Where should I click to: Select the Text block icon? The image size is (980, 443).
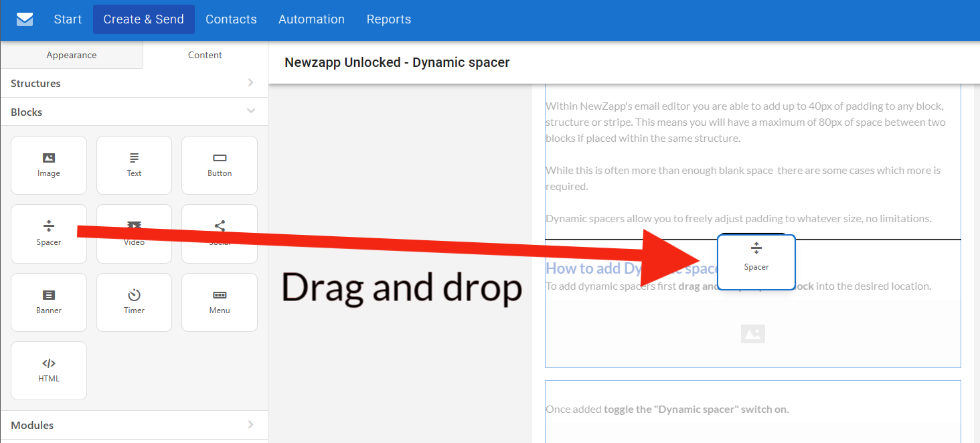134,165
